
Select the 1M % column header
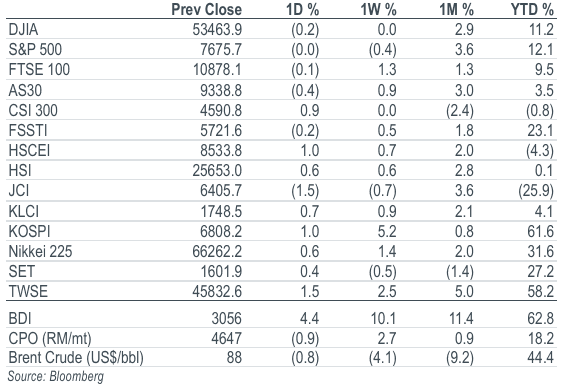tap(456, 10)
